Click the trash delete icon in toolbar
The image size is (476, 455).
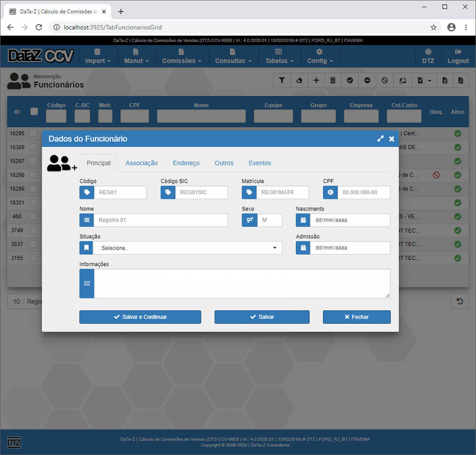click(x=333, y=81)
